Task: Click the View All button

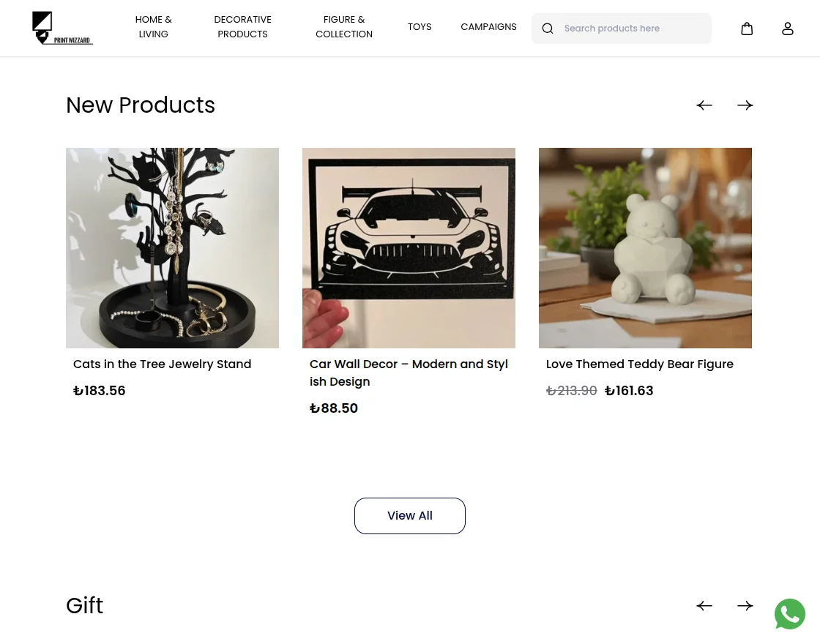Action: tap(410, 515)
